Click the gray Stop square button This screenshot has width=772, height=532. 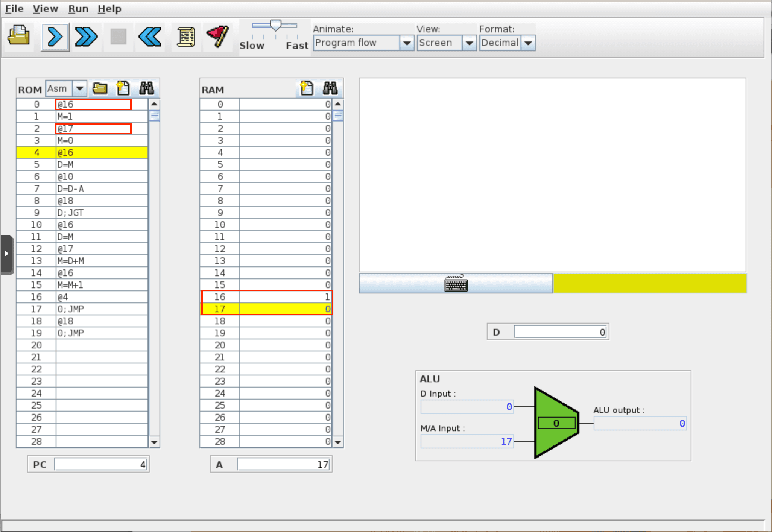point(118,37)
